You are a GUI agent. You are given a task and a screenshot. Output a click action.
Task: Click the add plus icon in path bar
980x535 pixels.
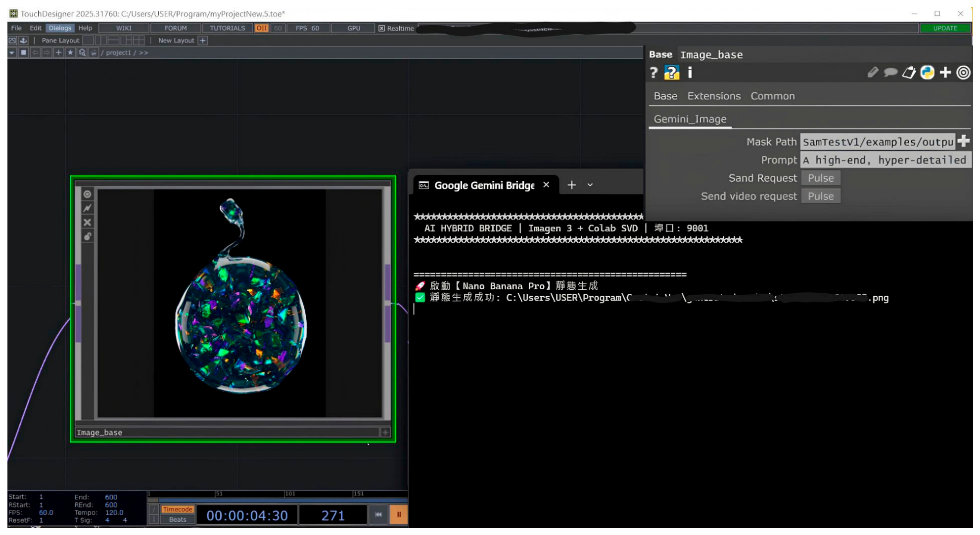[58, 52]
